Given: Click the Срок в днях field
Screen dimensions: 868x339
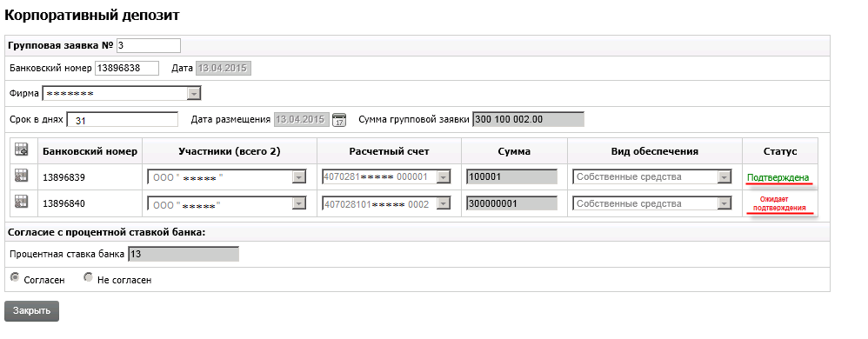Looking at the screenshot, I should tap(123, 120).
